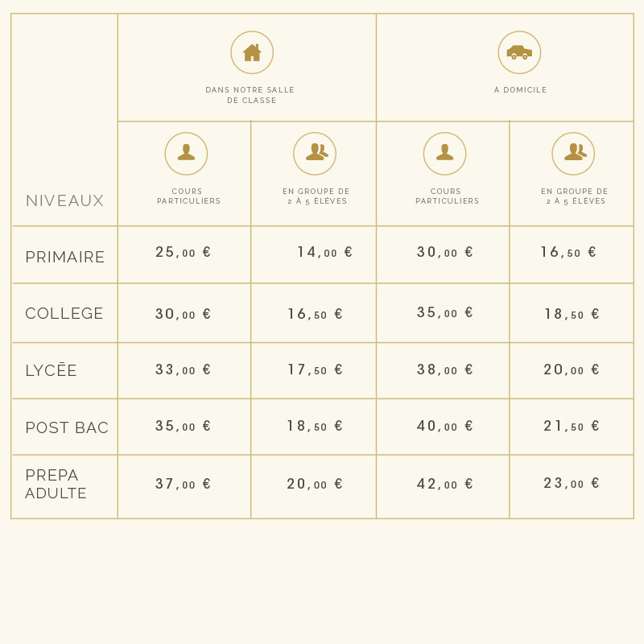644x644 pixels.
Task: Click the 'À domicile' heading text
Action: (520, 89)
